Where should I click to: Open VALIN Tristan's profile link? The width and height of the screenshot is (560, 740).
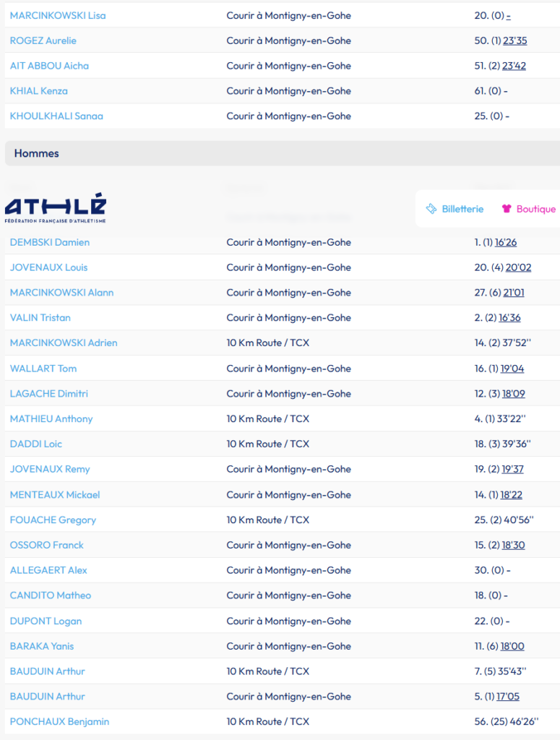point(40,318)
